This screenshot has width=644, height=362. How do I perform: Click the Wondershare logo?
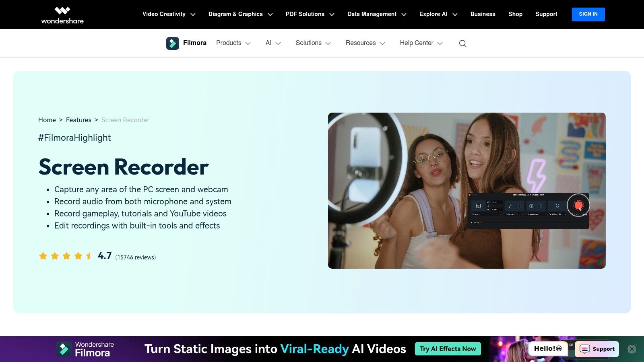[x=62, y=15]
